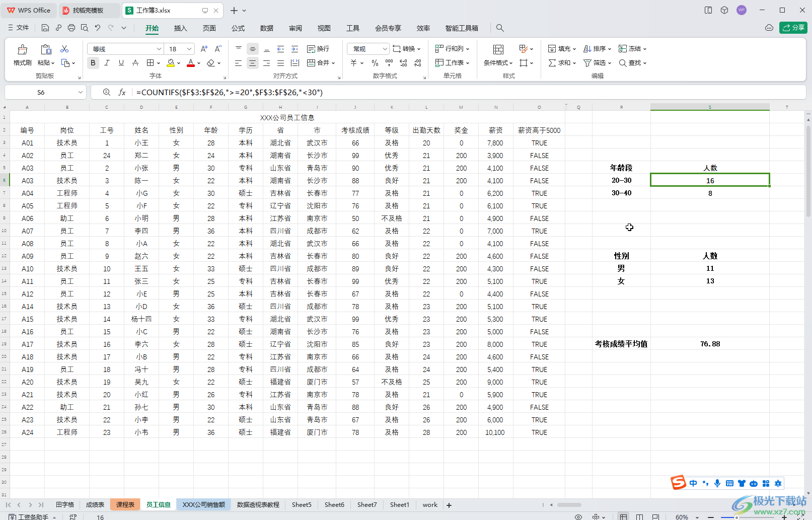Screen dimensions: 812x520
Task: Click the yellow fill color swatch
Action: click(171, 63)
